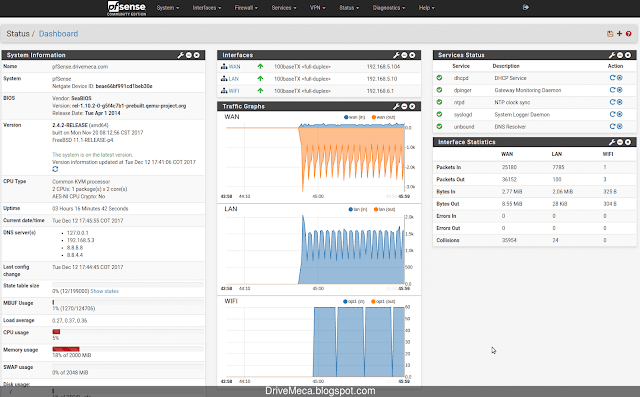Minimize the Interface Statistics widget
The height and width of the screenshot is (397, 640).
620,142
